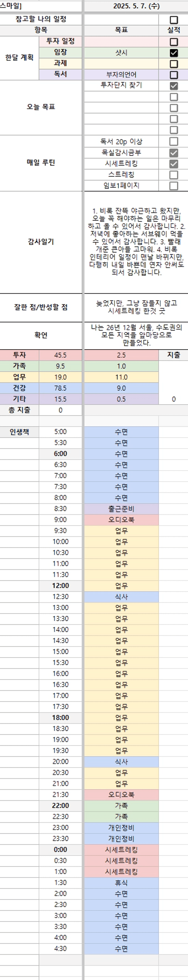This screenshot has height=980, width=188.
Task: Click the 감사일기 text entry cell
Action: (136, 241)
